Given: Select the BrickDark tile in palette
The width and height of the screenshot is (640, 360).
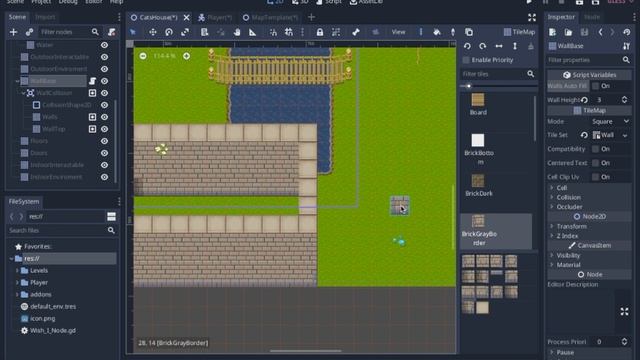Looking at the screenshot, I should (x=478, y=185).
